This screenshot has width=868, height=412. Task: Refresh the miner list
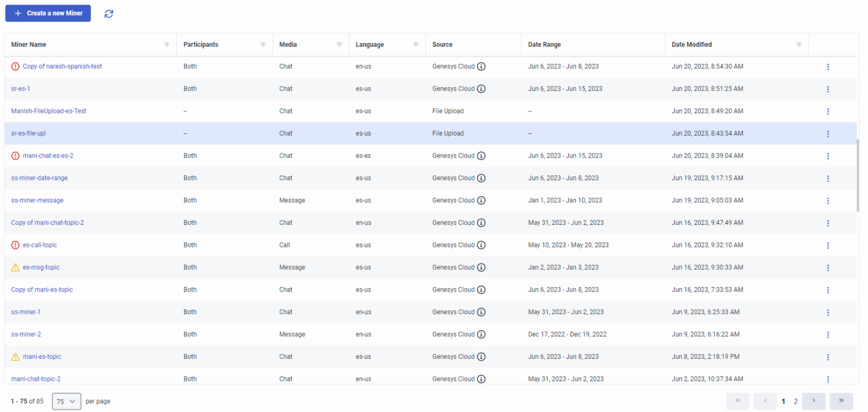click(108, 14)
